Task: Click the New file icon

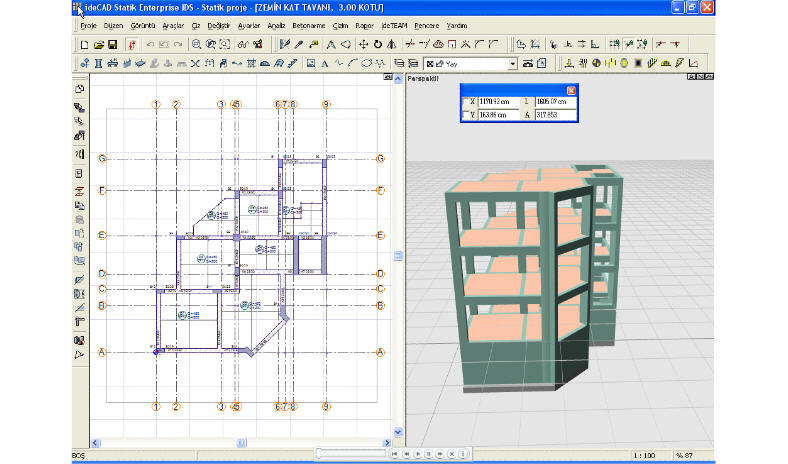Action: coord(85,45)
